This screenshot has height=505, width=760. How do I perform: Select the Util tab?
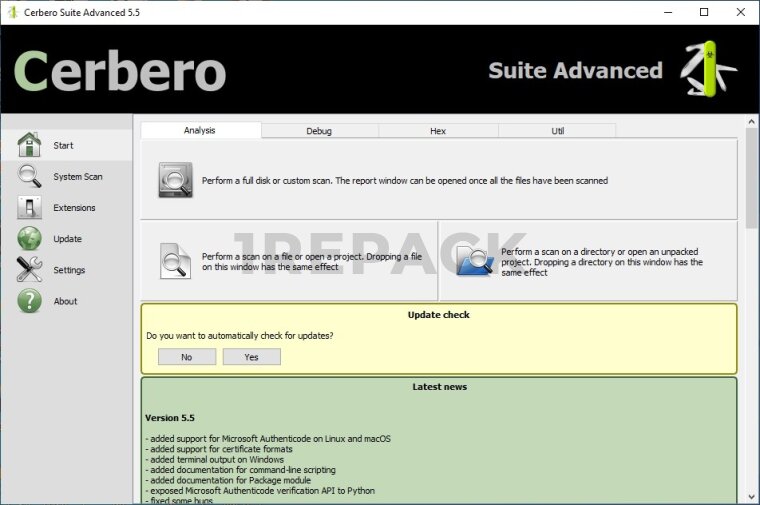coord(557,131)
